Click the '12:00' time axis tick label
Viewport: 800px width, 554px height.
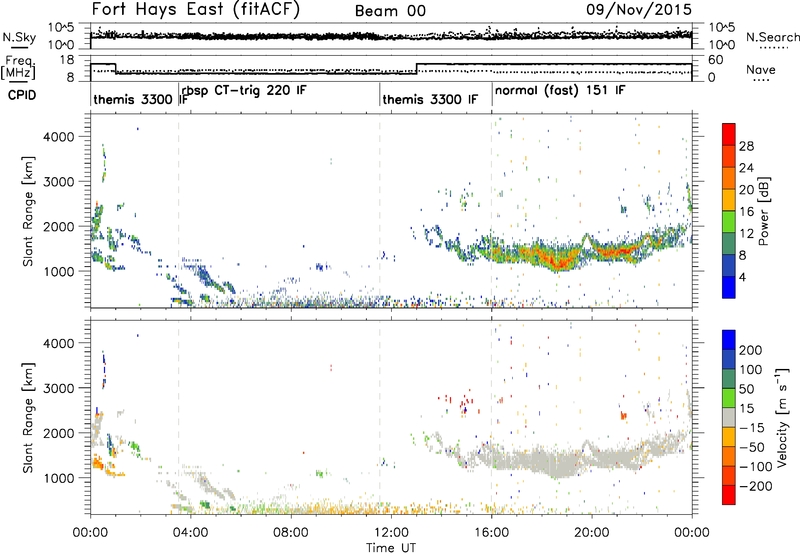[x=391, y=533]
